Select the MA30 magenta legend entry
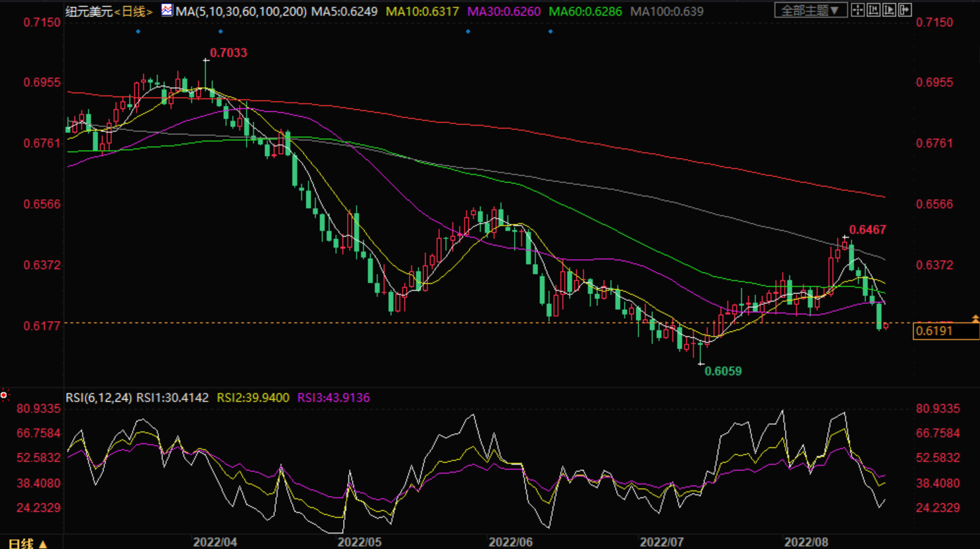The width and height of the screenshot is (980, 549). pyautogui.click(x=503, y=12)
